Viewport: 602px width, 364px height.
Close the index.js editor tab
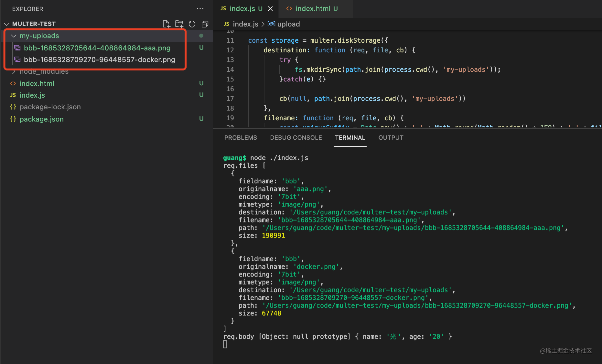[270, 9]
